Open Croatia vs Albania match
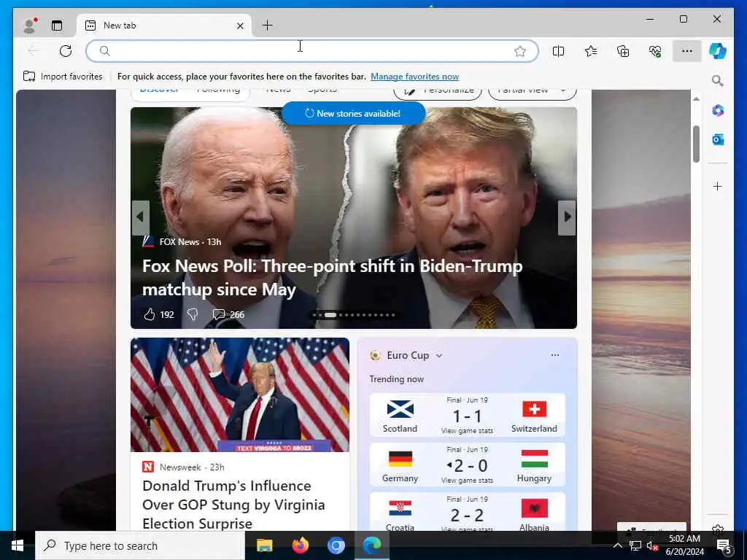747x560 pixels. (x=468, y=512)
